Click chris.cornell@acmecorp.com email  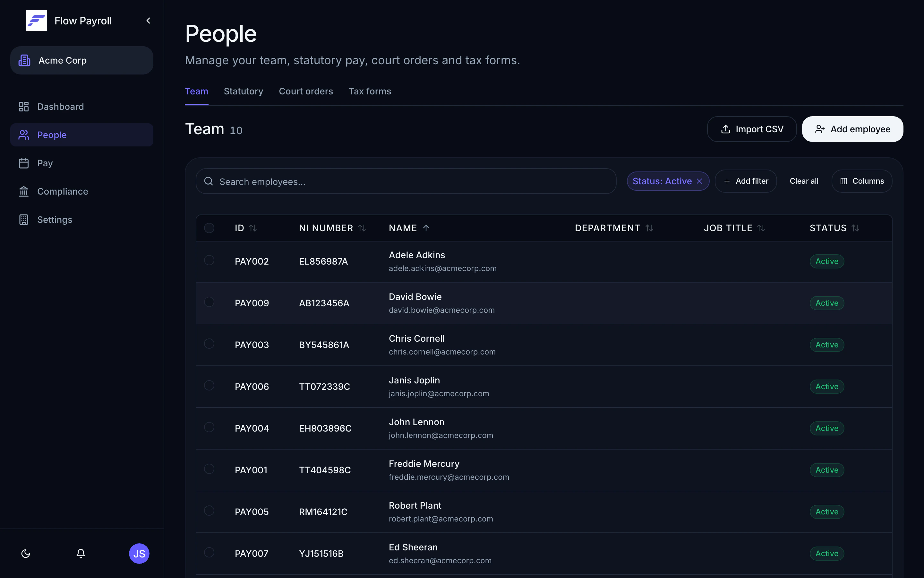tap(442, 352)
